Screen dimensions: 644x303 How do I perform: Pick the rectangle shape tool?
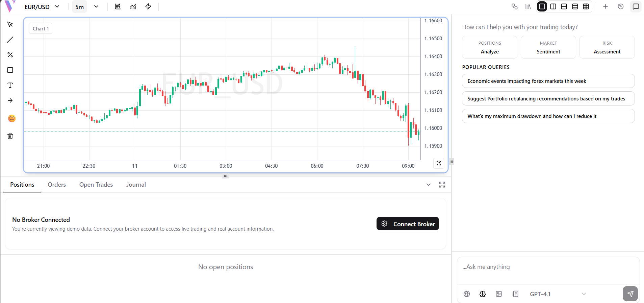[x=10, y=70]
